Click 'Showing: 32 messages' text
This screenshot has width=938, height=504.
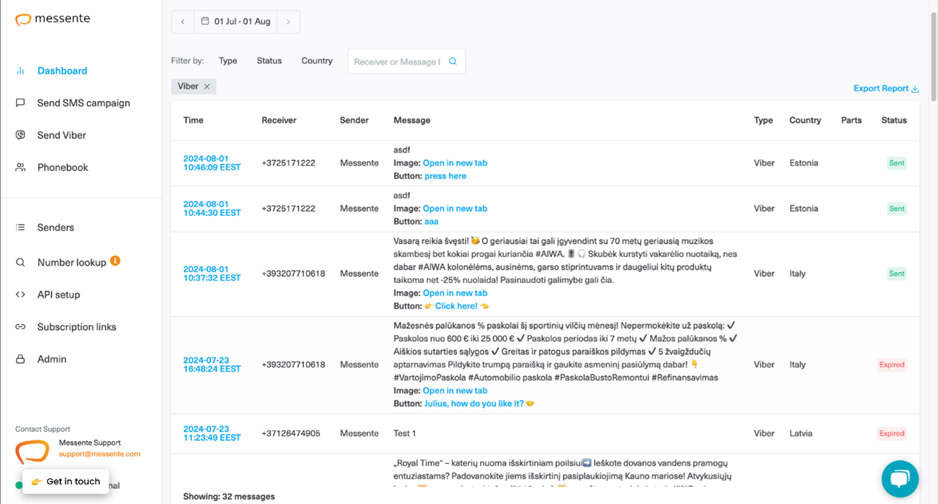tap(229, 496)
